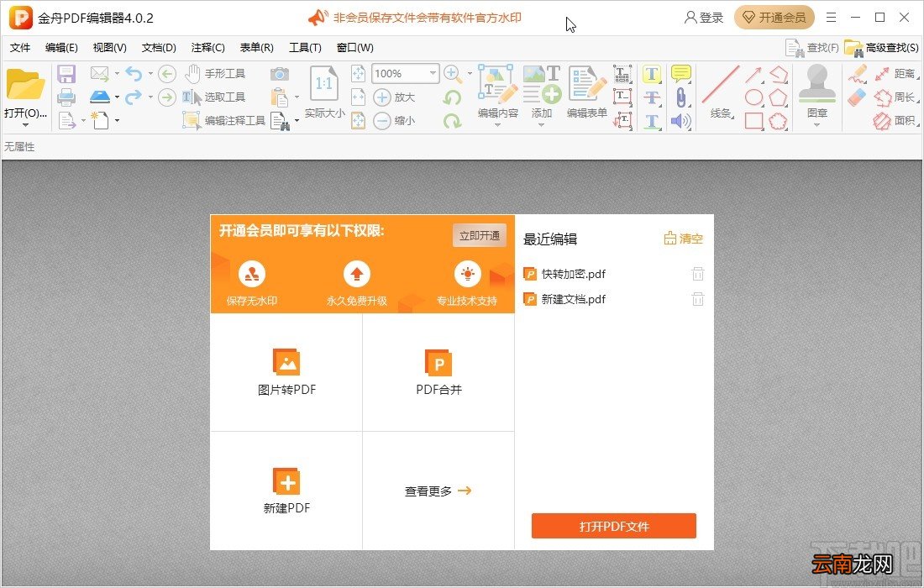
Task: Click the activate now (立即开通) button
Action: tap(479, 236)
